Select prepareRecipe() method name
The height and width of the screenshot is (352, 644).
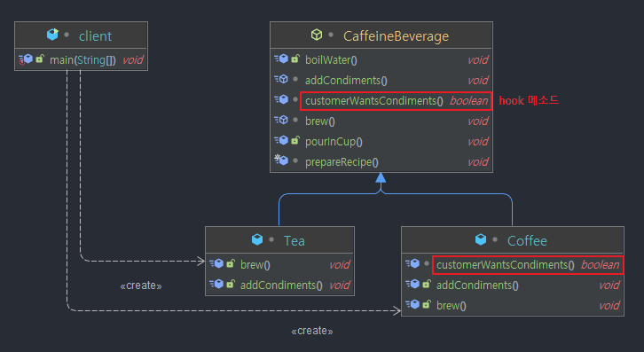342,162
